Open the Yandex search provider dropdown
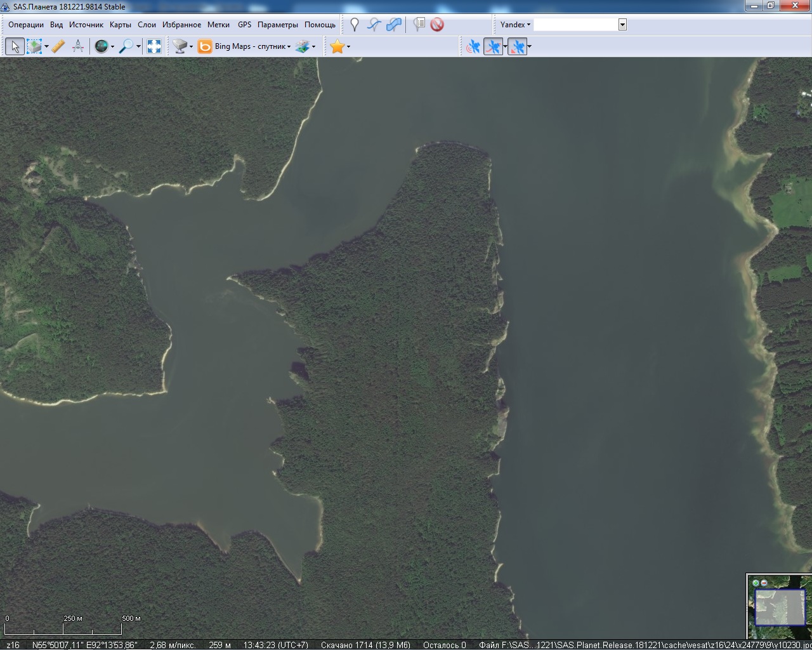 (515, 25)
